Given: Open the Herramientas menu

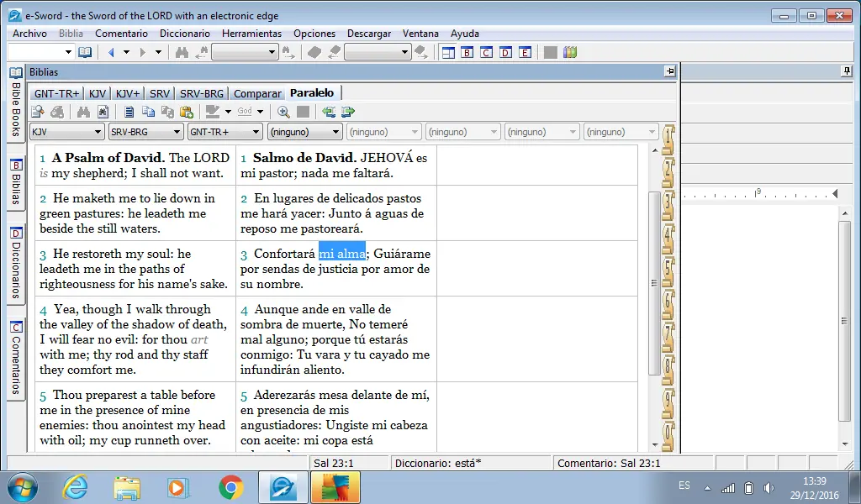Looking at the screenshot, I should pos(251,34).
